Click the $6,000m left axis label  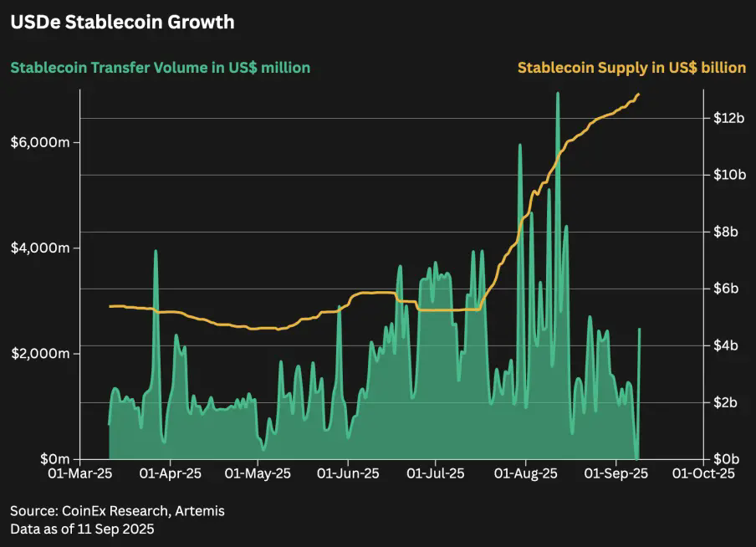[40, 142]
